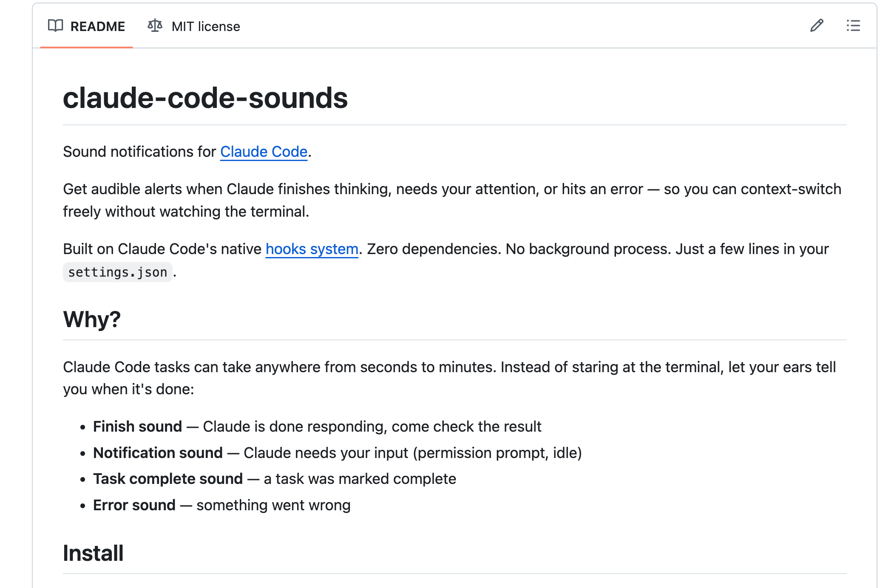Click the Install section heading
The width and height of the screenshot is (880, 588).
click(x=93, y=553)
